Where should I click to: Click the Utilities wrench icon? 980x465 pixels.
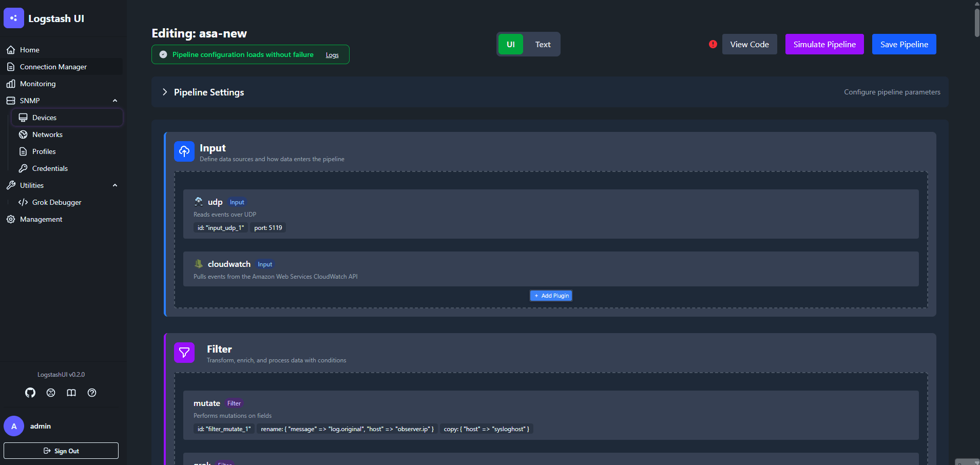click(x=11, y=185)
